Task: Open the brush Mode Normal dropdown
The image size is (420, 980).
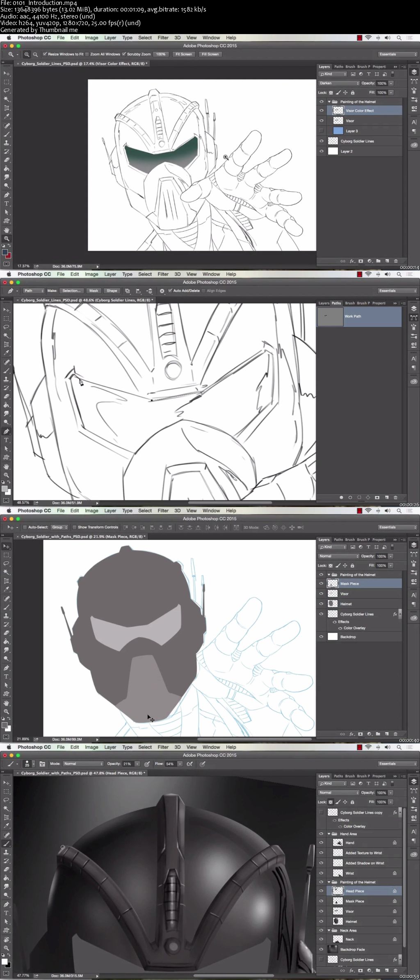Action: [83, 764]
